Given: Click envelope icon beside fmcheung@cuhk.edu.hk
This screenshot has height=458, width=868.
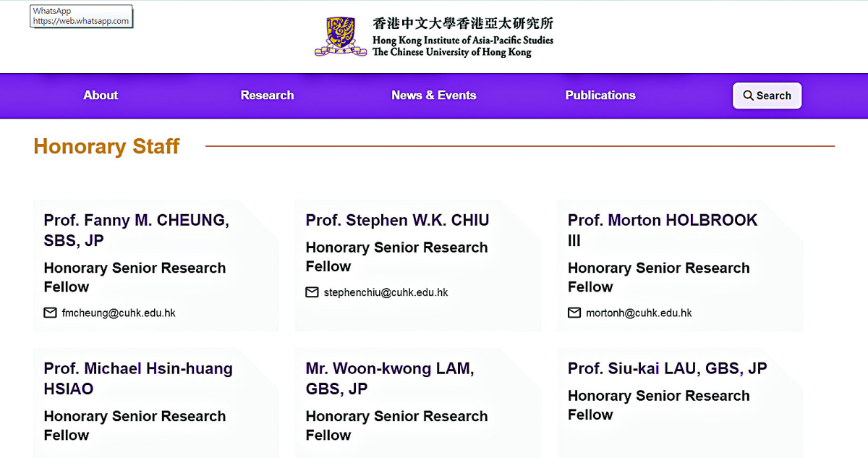Looking at the screenshot, I should click(x=50, y=313).
